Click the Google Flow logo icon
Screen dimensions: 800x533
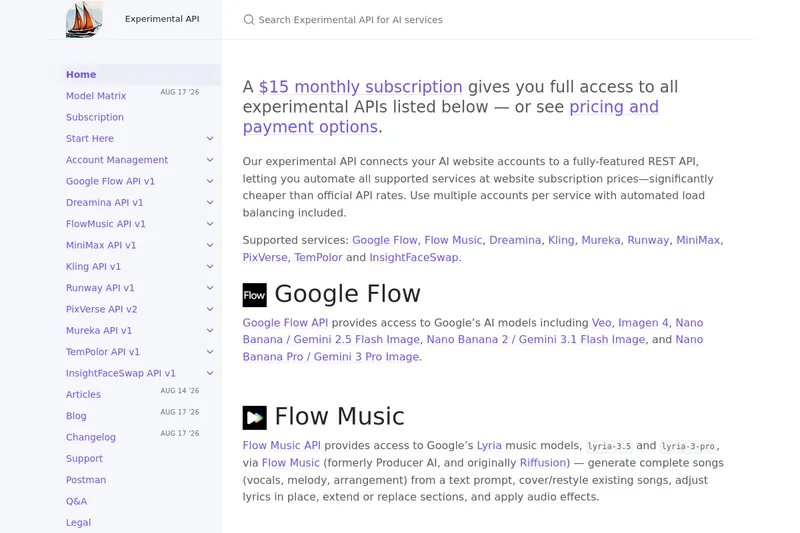click(255, 295)
